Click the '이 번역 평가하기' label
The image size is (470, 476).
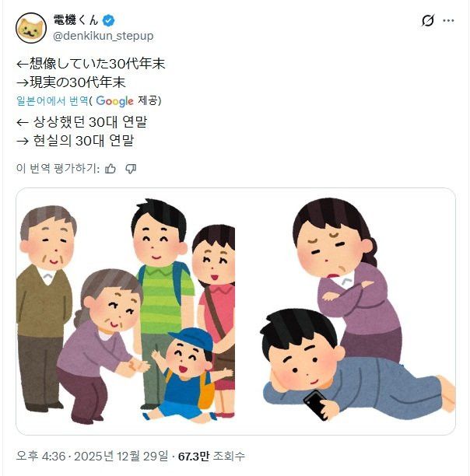pyautogui.click(x=58, y=169)
